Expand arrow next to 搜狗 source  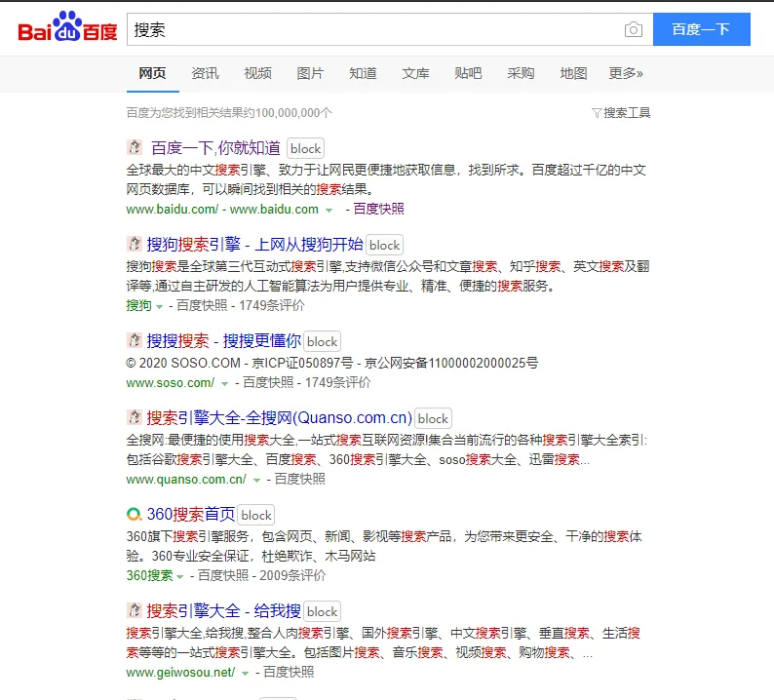[x=159, y=306]
